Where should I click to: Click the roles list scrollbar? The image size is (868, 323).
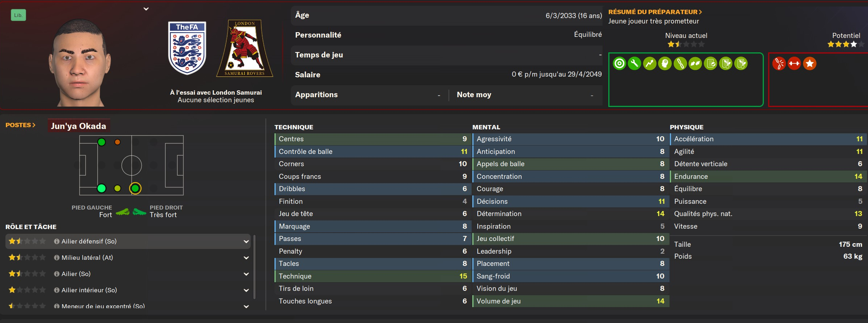tap(255, 267)
